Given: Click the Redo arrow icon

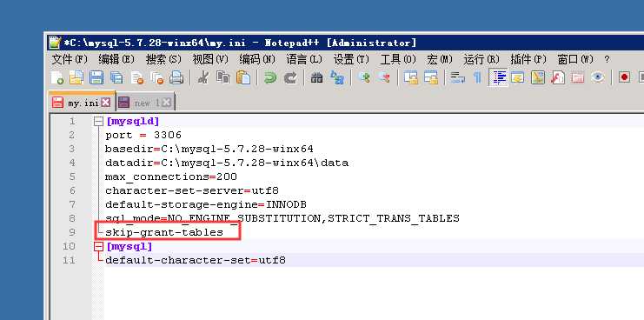Looking at the screenshot, I should tap(290, 77).
